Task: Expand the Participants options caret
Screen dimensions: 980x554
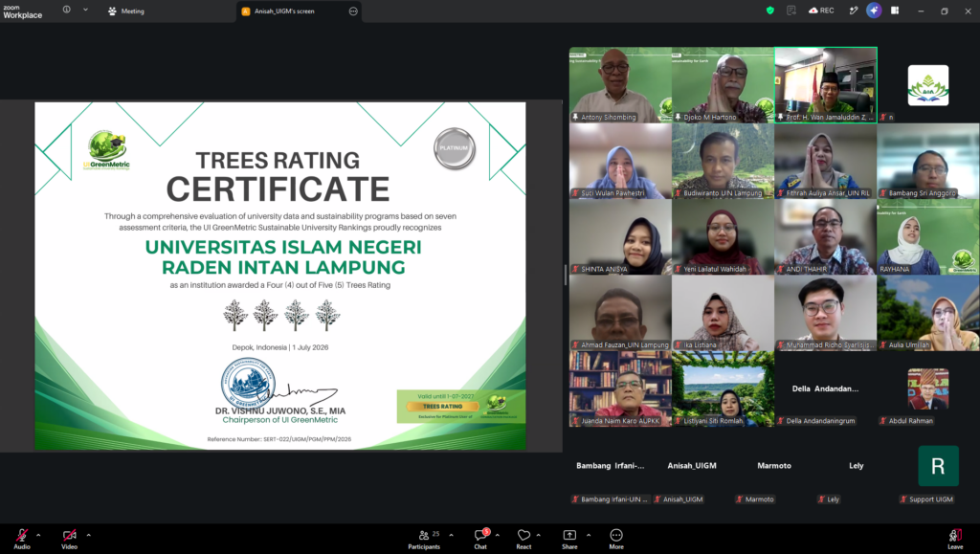Action: 452,535
